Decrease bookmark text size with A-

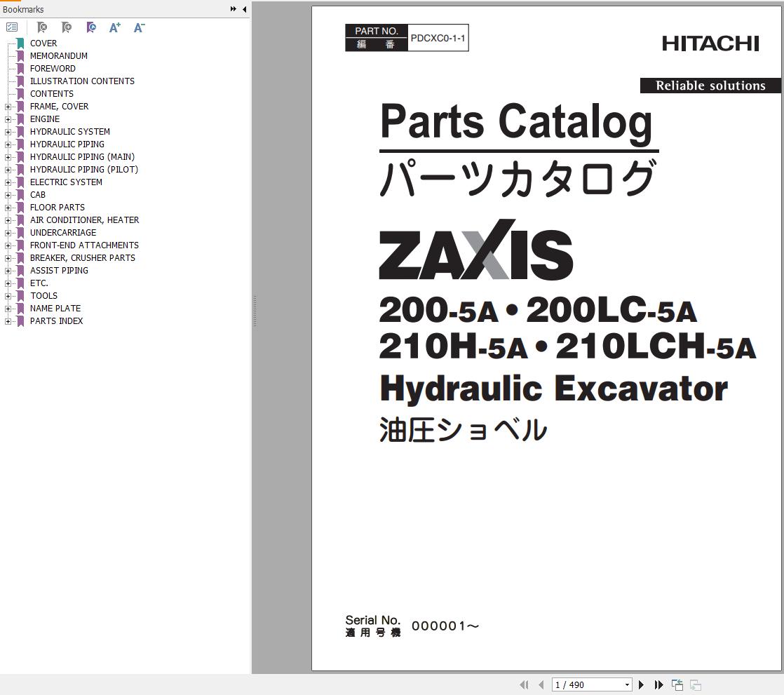[139, 27]
